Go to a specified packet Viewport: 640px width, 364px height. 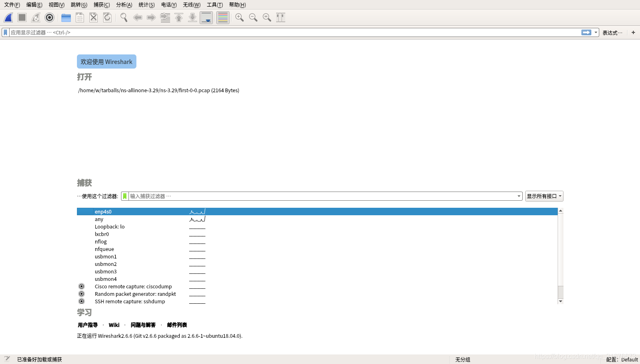[x=165, y=17]
